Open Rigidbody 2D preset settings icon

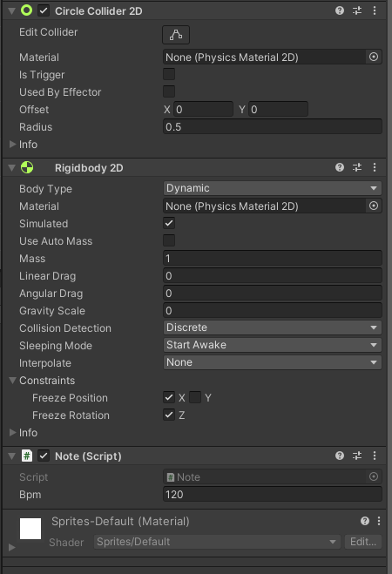point(357,167)
